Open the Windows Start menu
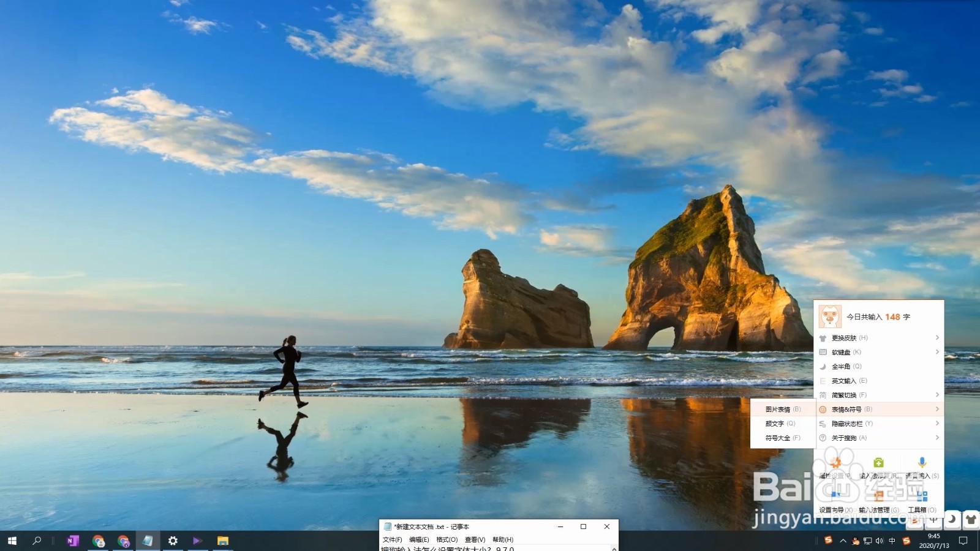This screenshot has height=551, width=980. point(12,541)
